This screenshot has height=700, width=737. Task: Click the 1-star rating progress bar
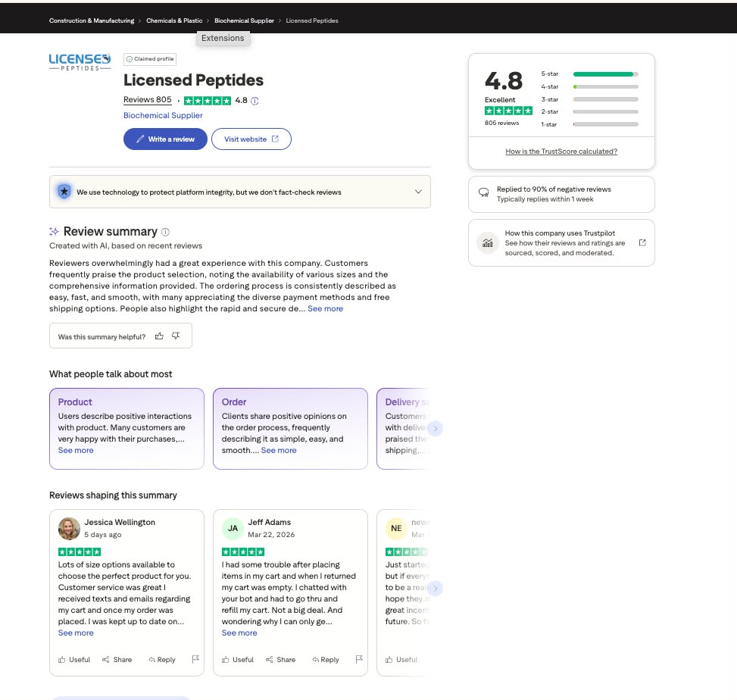click(605, 124)
